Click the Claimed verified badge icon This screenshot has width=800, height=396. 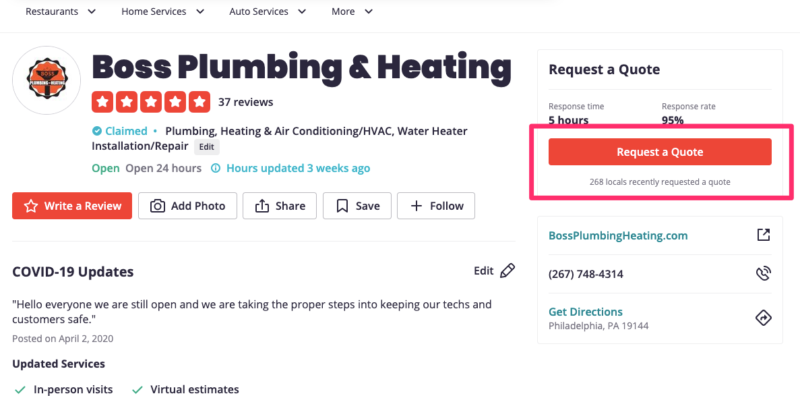point(96,131)
